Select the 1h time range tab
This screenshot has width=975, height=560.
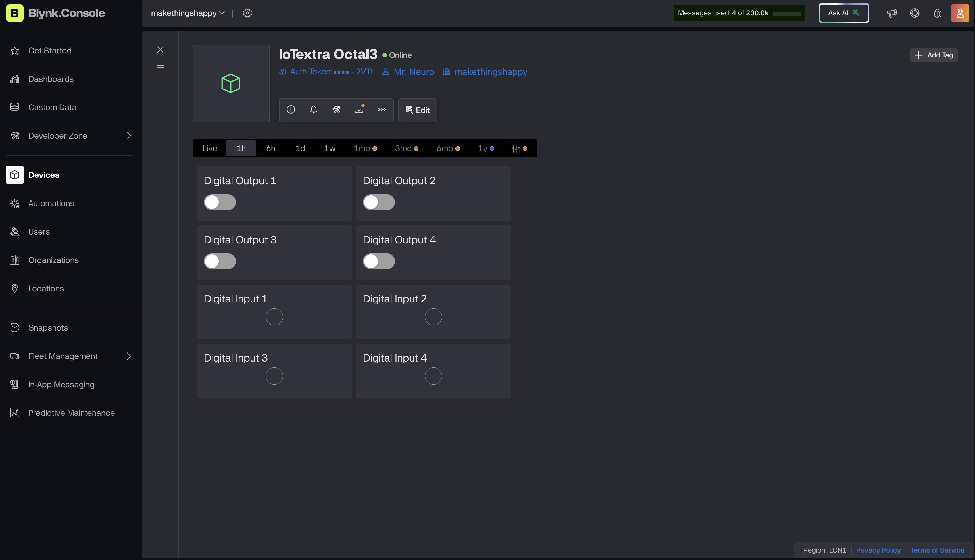pos(241,149)
